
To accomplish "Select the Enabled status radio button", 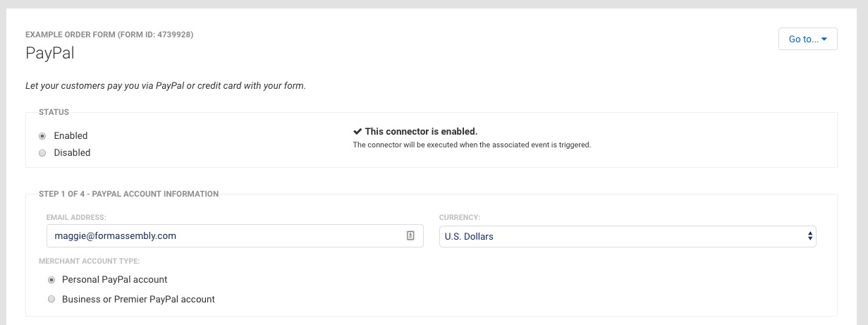I will click(x=42, y=136).
